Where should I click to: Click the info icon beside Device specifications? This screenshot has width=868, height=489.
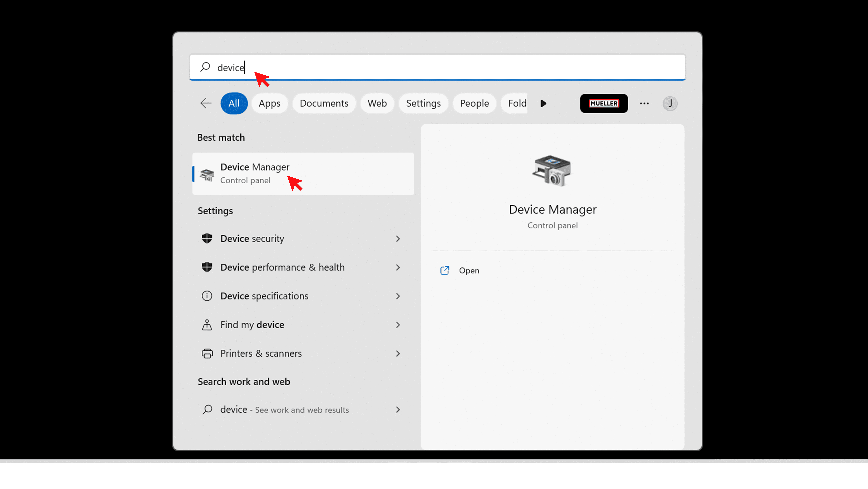[207, 296]
